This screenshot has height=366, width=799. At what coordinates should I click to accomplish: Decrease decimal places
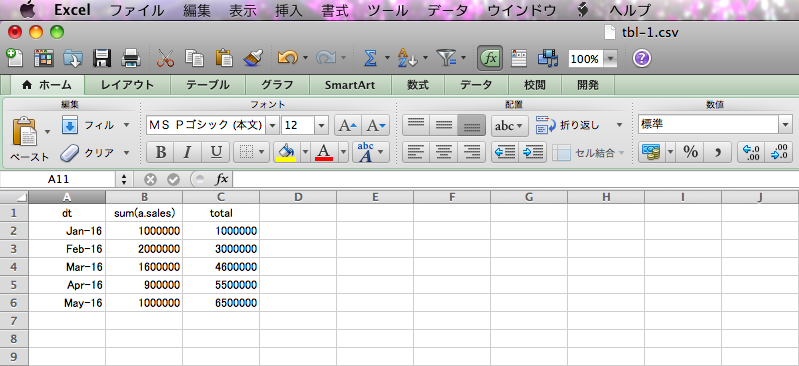click(779, 152)
